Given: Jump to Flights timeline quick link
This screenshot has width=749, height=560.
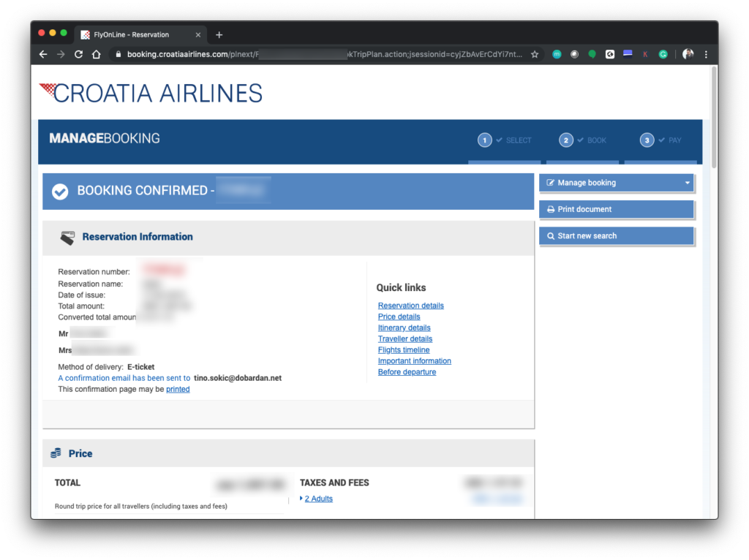Looking at the screenshot, I should click(404, 350).
